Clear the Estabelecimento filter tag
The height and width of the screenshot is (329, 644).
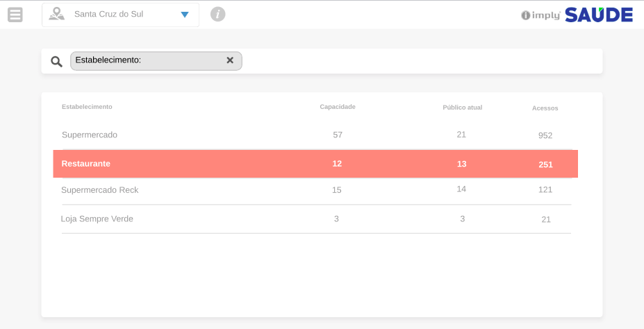(x=230, y=60)
